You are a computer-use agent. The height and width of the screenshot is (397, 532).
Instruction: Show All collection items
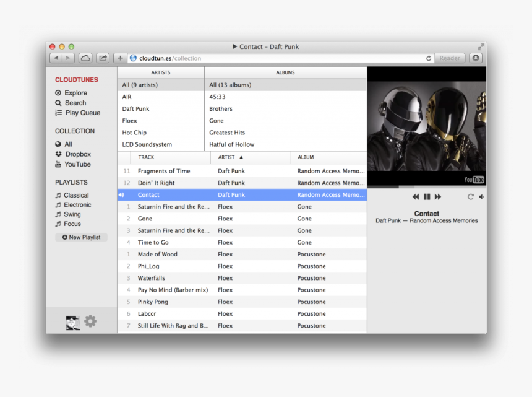[64, 144]
